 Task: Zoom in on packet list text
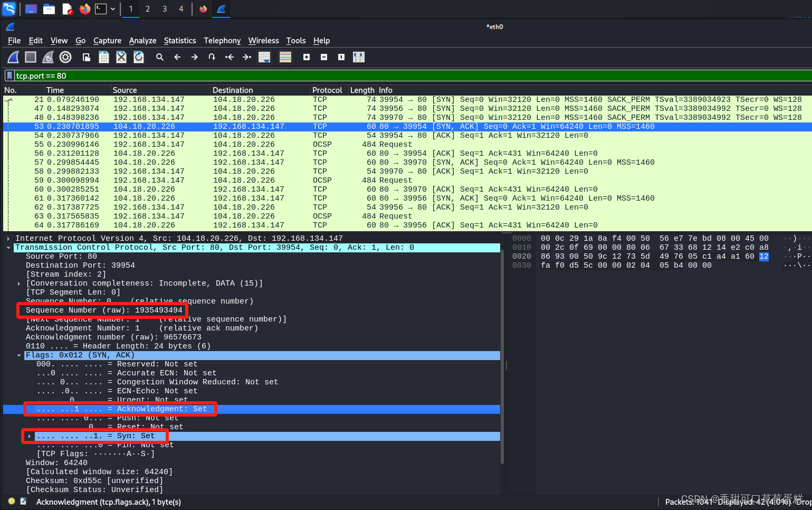(307, 57)
